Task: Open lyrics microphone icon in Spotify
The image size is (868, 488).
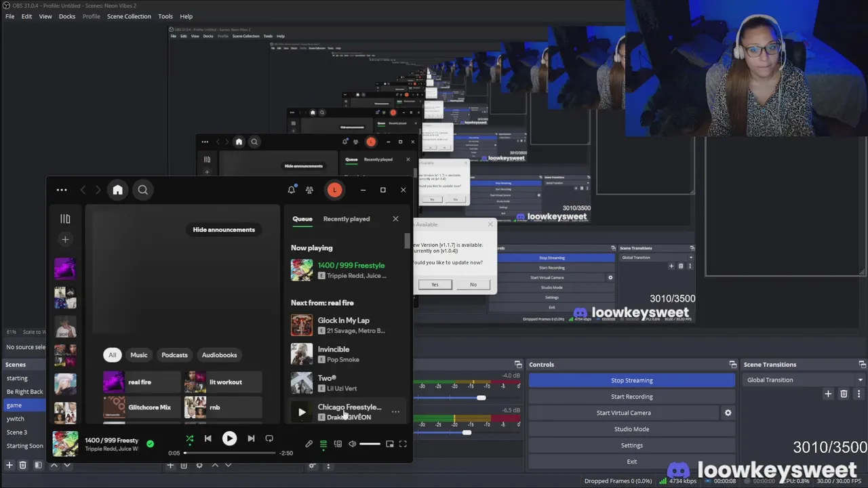Action: pyautogui.click(x=309, y=444)
